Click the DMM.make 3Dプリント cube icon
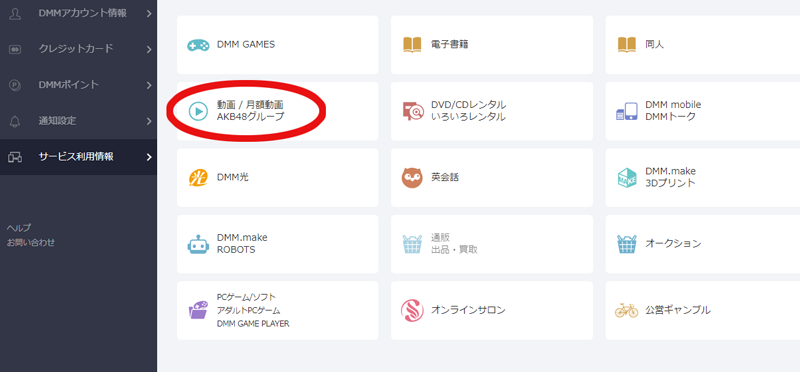Viewport: 800px width, 372px height. coord(627,178)
